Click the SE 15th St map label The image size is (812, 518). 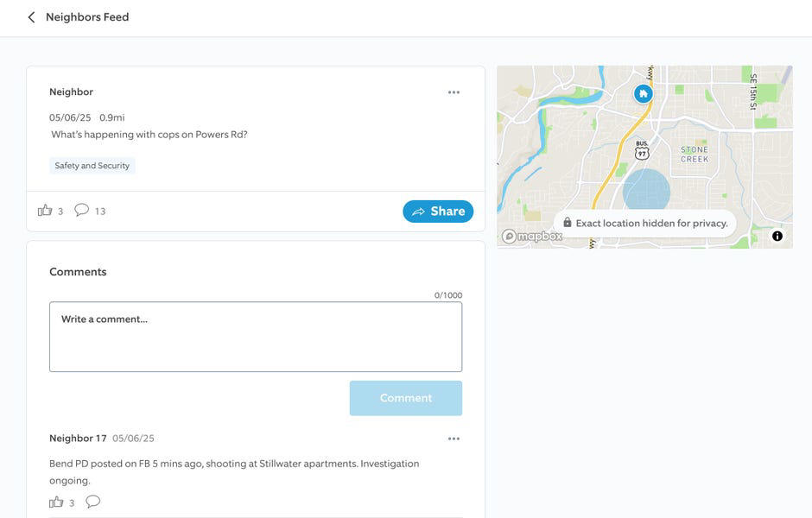[x=753, y=92]
